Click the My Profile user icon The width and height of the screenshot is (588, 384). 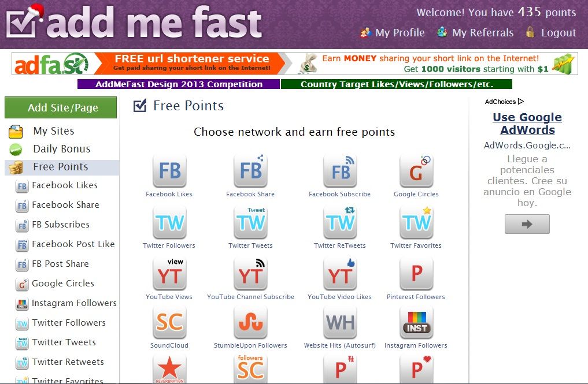point(365,33)
